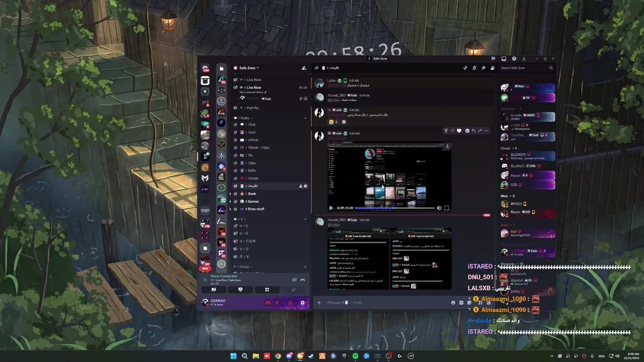Expand the Bank channel threads arrow
644x362 pixels.
[x=230, y=194]
